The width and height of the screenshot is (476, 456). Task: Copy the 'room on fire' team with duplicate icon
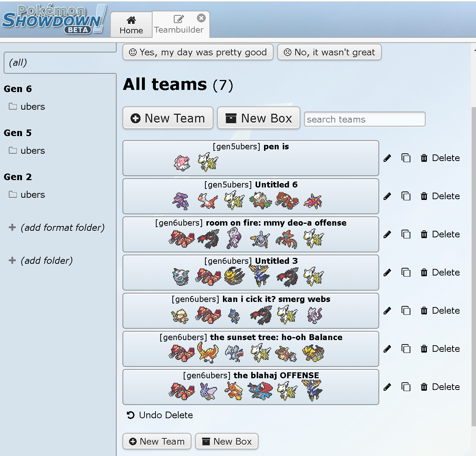(x=406, y=234)
